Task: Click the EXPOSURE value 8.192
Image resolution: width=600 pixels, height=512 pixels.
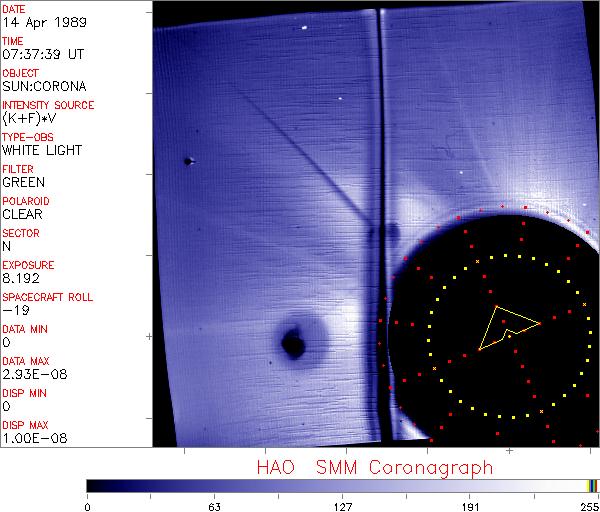Action: (21, 278)
